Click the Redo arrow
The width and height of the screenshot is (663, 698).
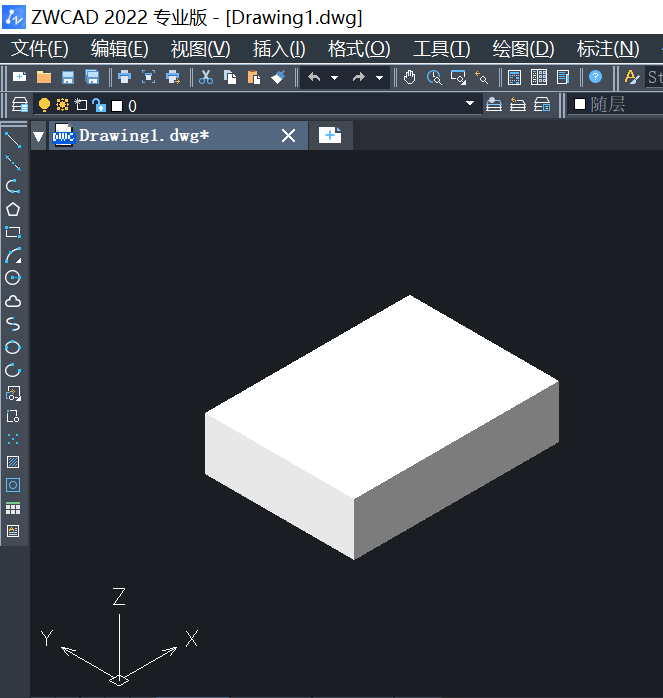coord(359,77)
